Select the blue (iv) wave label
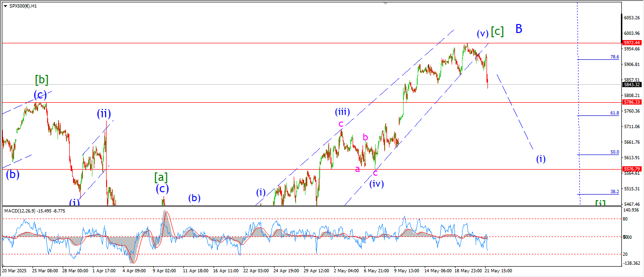This screenshot has height=277, width=644. [376, 184]
